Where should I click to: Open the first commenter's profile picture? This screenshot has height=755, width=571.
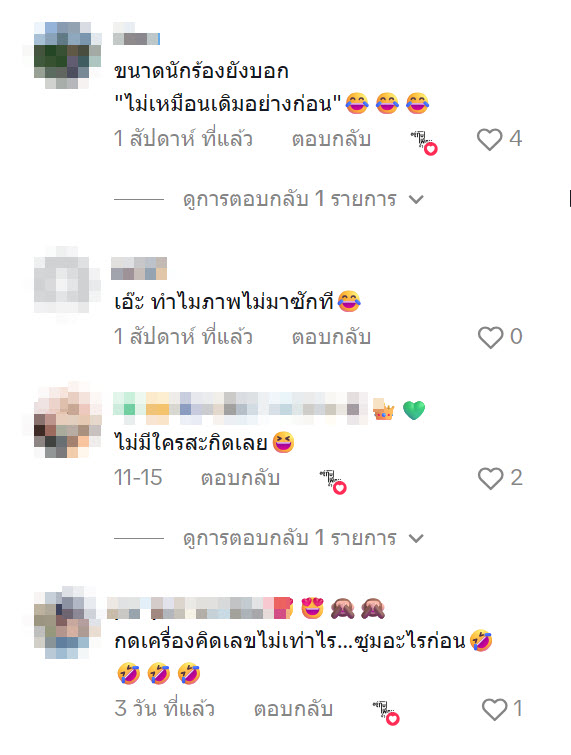[x=67, y=55]
